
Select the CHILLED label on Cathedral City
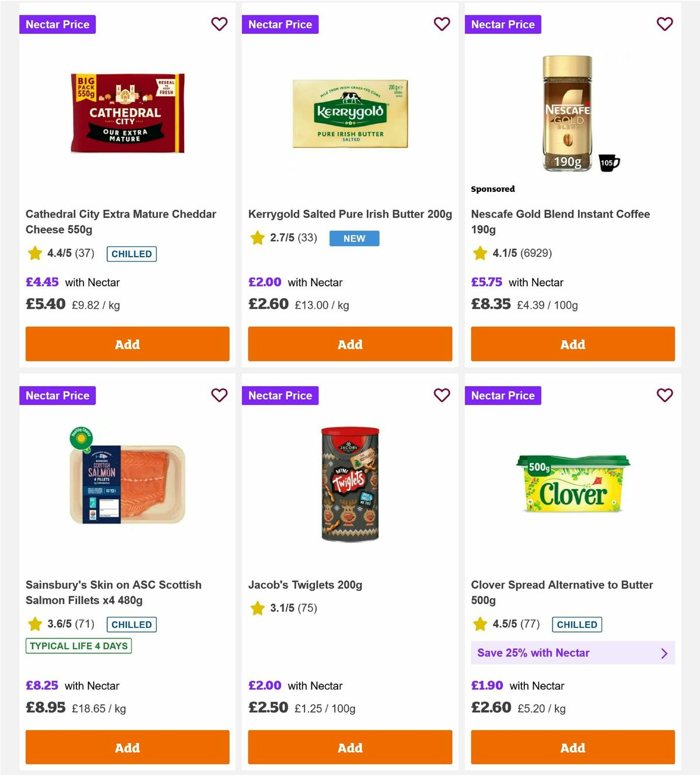coord(131,254)
